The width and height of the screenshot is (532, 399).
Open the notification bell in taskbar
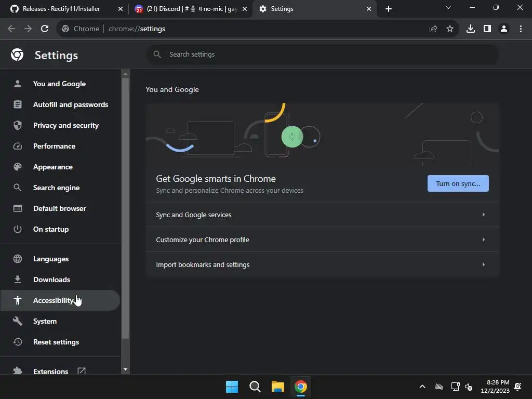(518, 387)
